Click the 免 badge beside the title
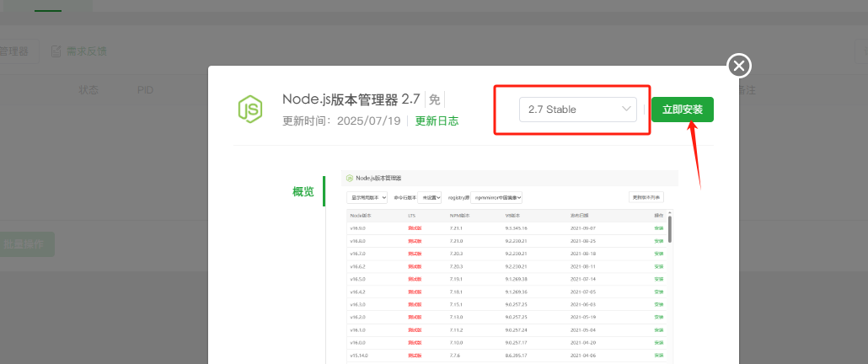Screen dimensions: 868x364 click(434, 99)
